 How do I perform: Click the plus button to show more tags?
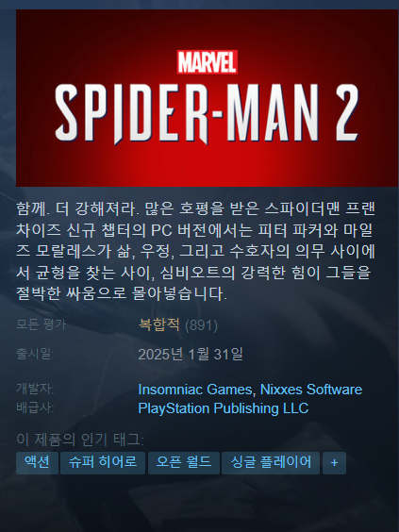pos(334,463)
